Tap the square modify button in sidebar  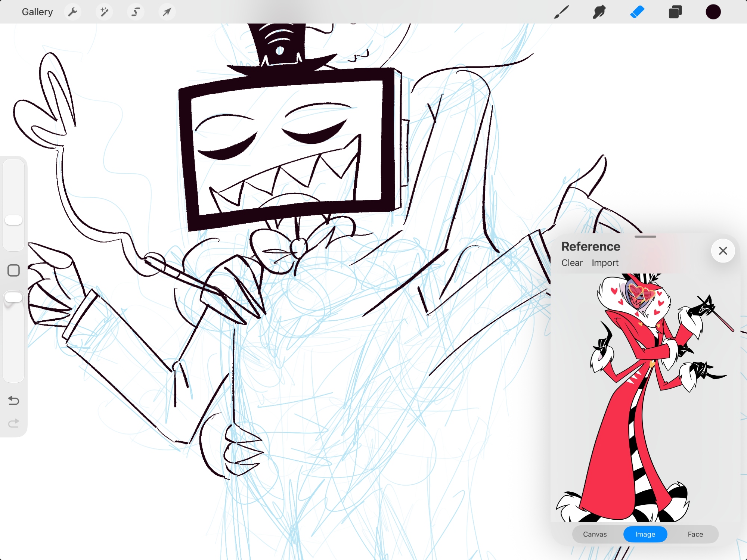click(14, 270)
